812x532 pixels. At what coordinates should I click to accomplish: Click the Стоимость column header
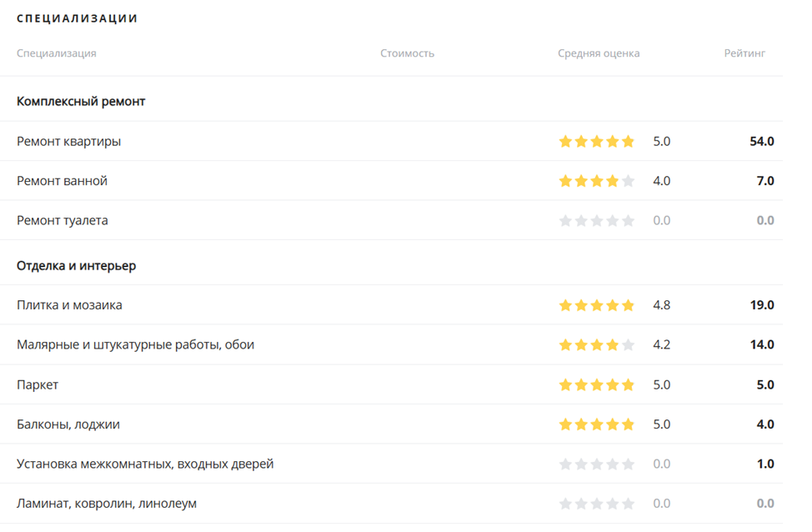click(x=407, y=53)
